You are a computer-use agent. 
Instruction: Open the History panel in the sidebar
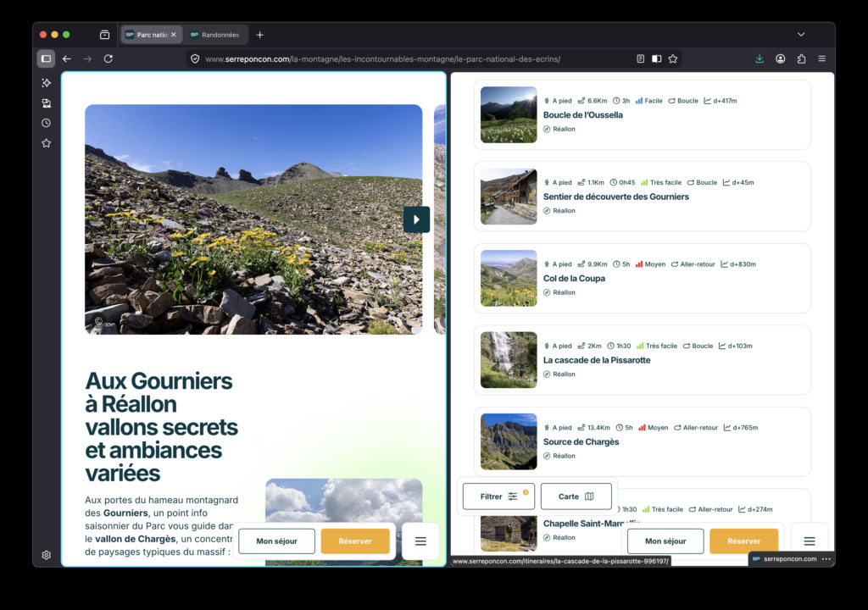pyautogui.click(x=46, y=123)
